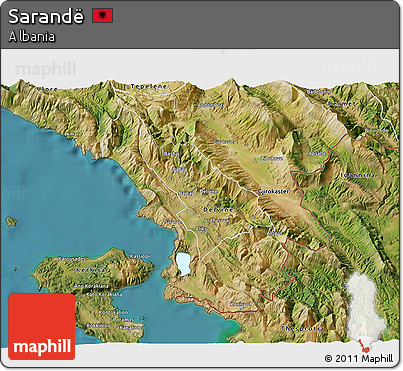Click the Gjirokaster town label
This screenshot has height=371, width=403.
point(273,192)
